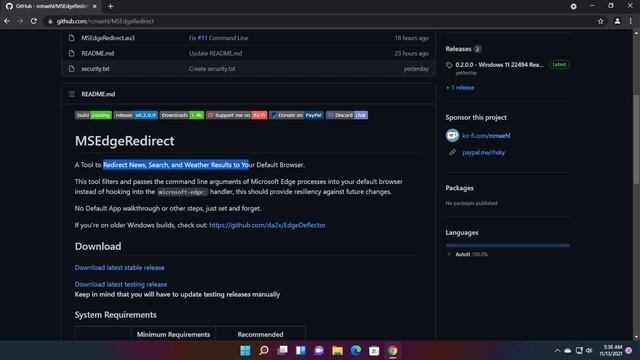This screenshot has height=360, width=640.
Task: Click the Donate on PayPal badge
Action: pyautogui.click(x=296, y=115)
